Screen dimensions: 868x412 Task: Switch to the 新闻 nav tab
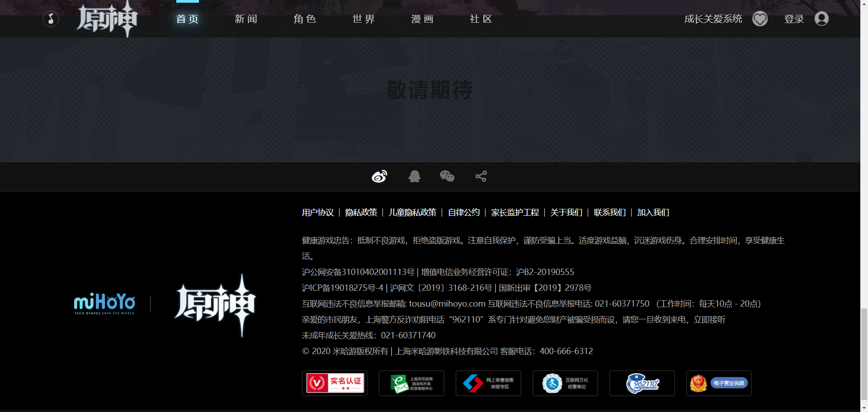[246, 19]
